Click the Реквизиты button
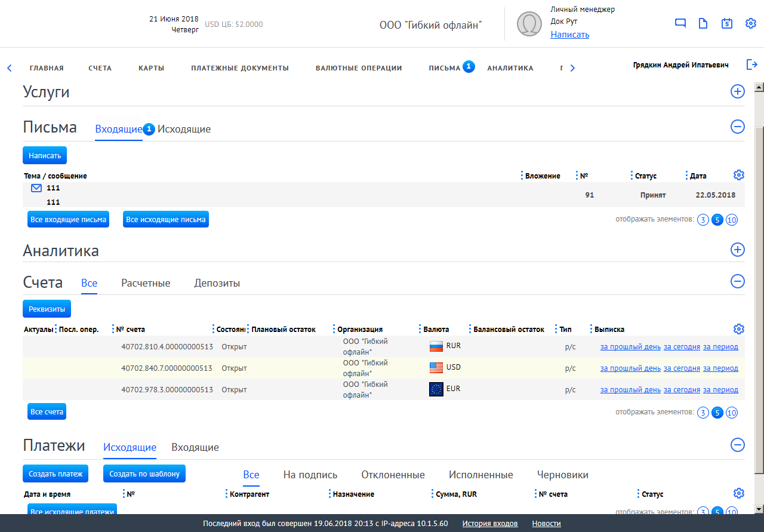764x532 pixels. [47, 309]
